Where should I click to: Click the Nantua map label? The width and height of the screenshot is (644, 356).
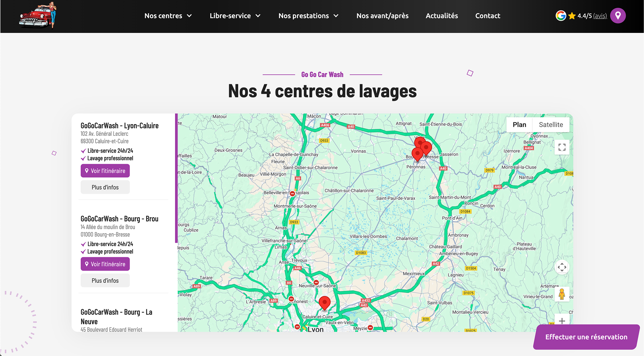pyautogui.click(x=526, y=177)
